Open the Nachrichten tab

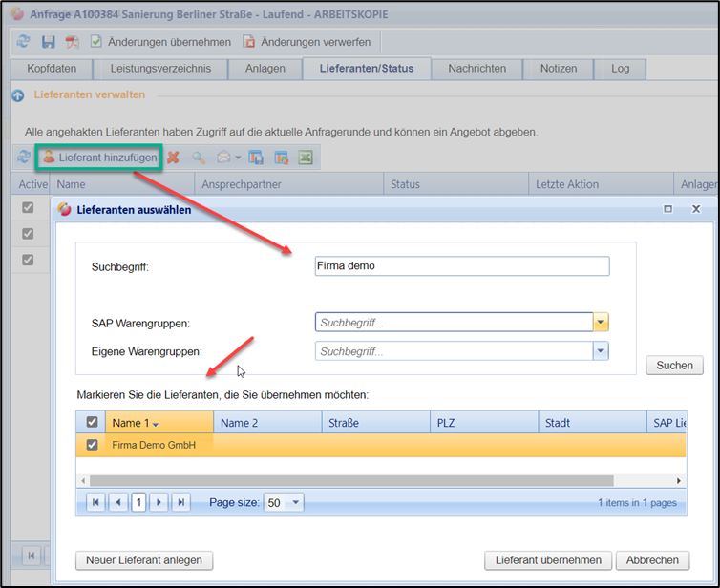click(x=476, y=69)
